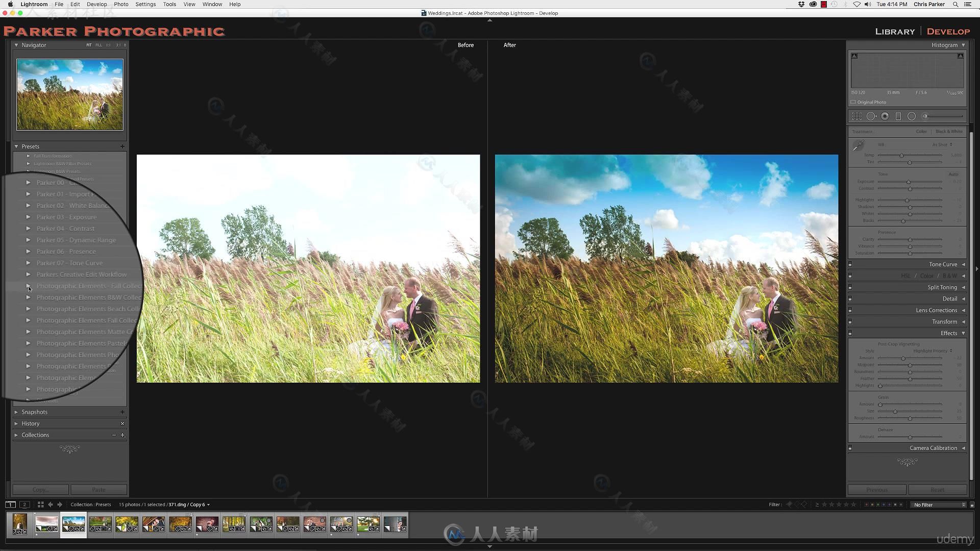Open the Develop menu
Screen dimensions: 980x551
coord(97,5)
